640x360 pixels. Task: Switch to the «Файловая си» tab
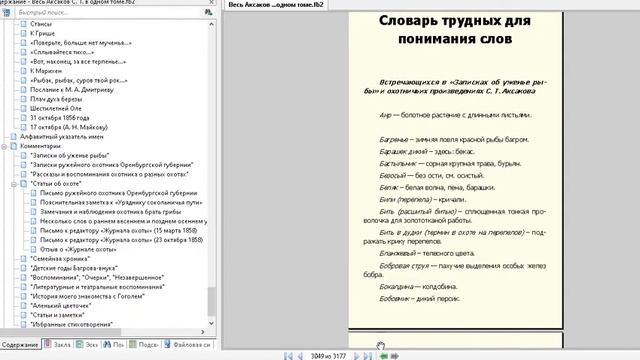(188, 345)
